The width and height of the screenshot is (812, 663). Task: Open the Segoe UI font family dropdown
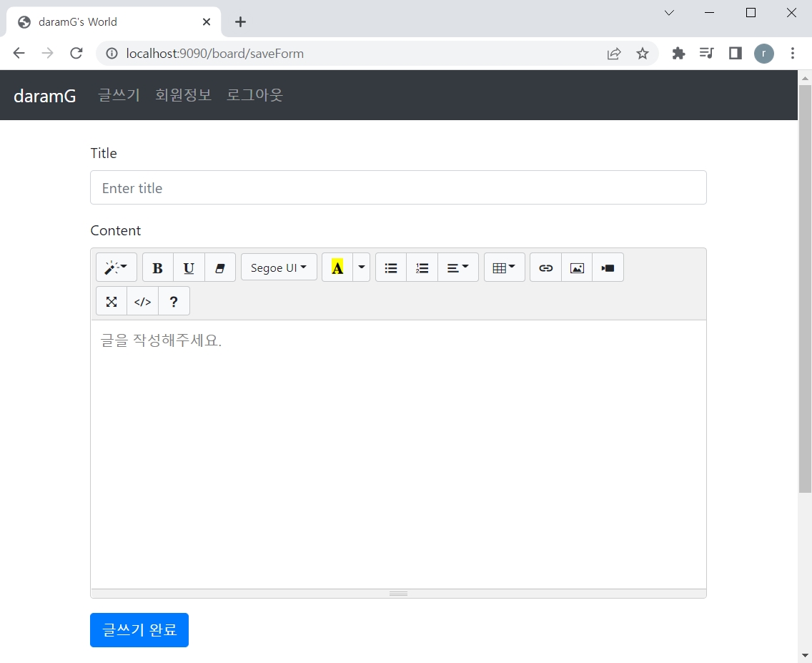tap(279, 267)
